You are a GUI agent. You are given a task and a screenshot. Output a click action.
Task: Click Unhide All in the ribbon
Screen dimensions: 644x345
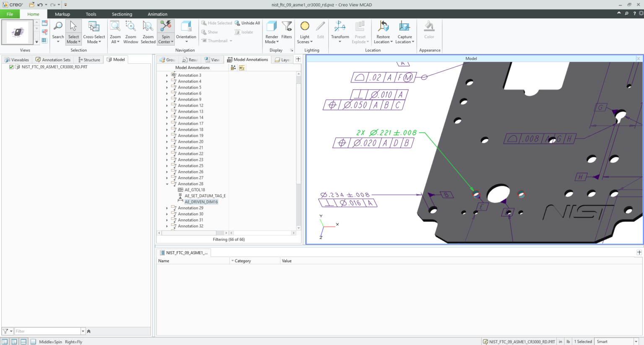(247, 23)
